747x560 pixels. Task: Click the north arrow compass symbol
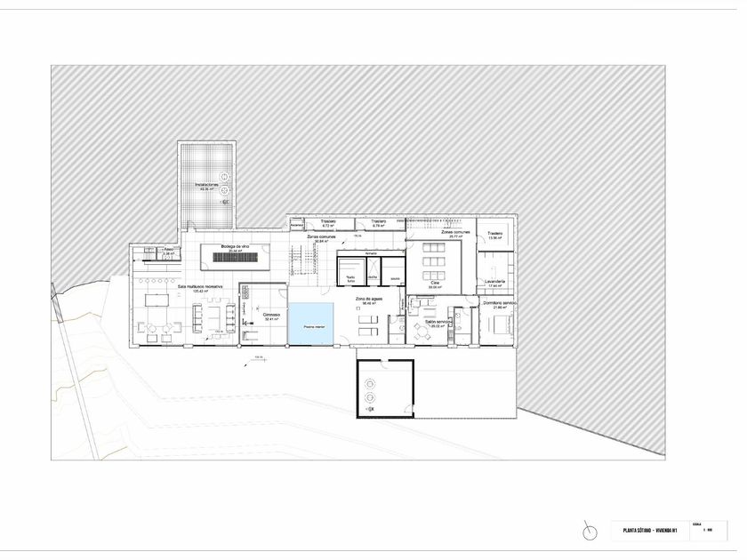[590, 531]
